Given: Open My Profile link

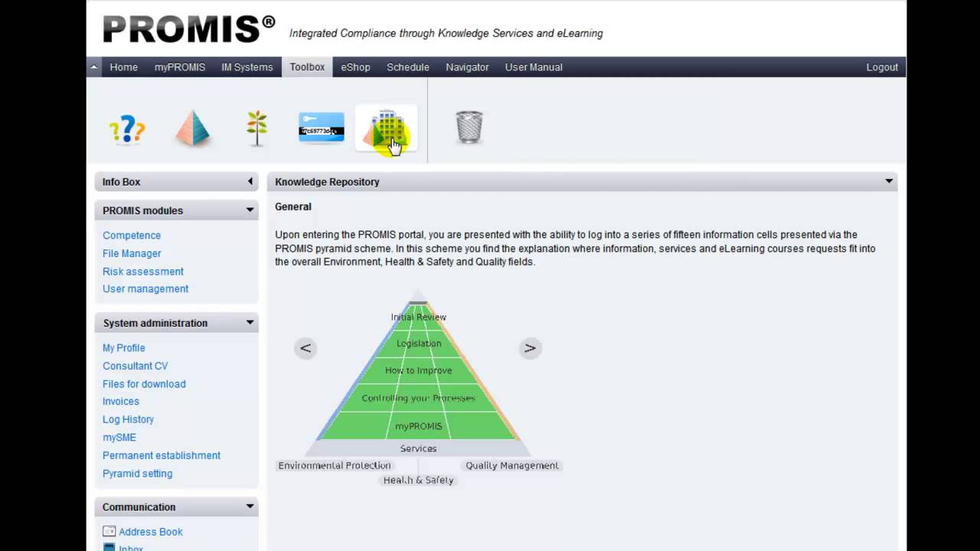Looking at the screenshot, I should coord(124,348).
